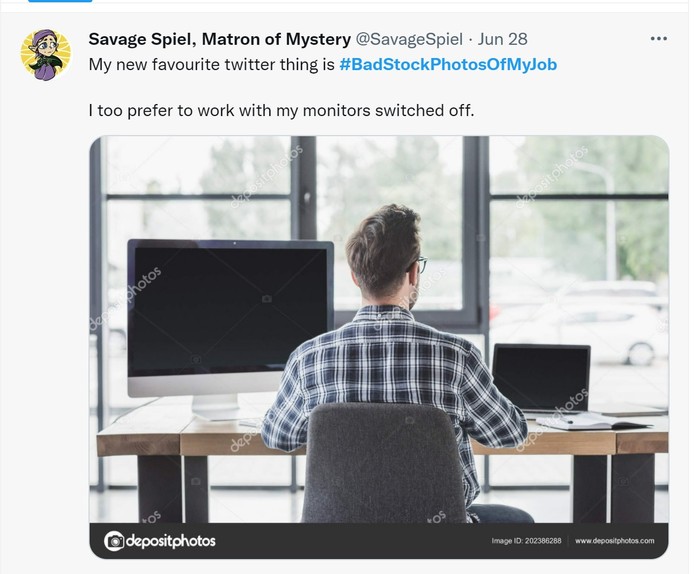Click the depositphotos camera logo icon
700x574 pixels.
(x=114, y=541)
